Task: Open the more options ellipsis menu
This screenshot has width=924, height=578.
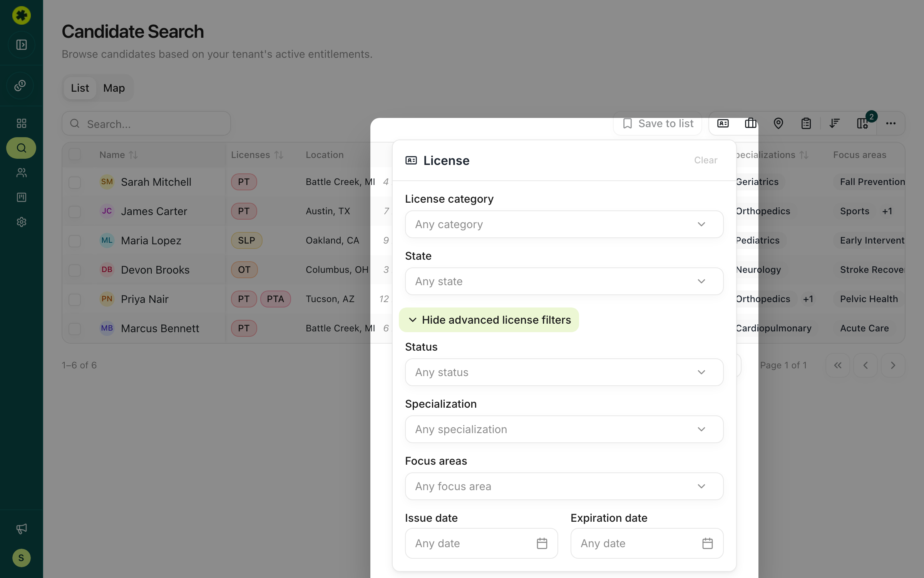Action: (891, 123)
